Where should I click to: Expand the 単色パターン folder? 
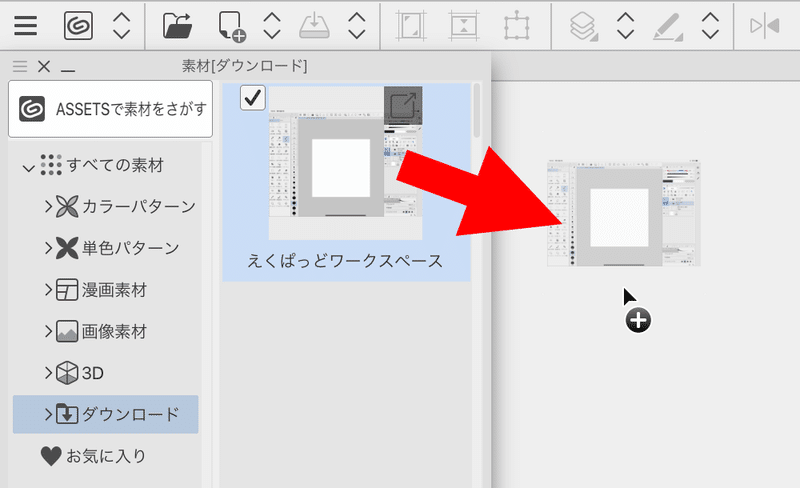coord(48,248)
